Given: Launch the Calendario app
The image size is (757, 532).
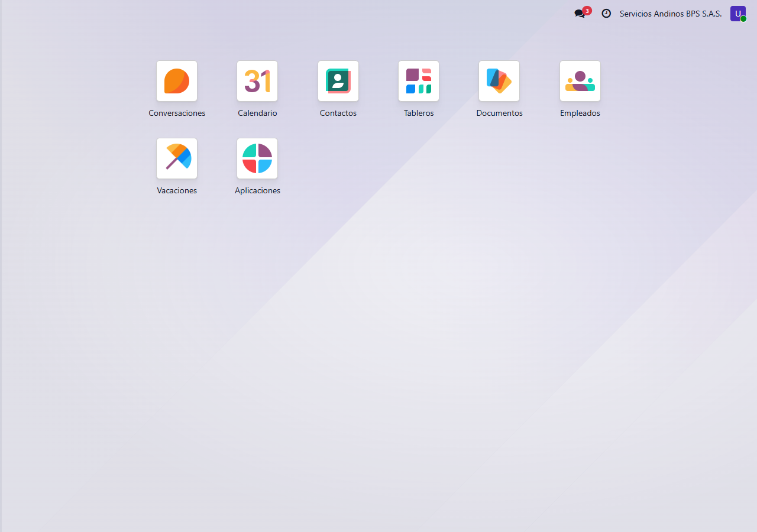Looking at the screenshot, I should (257, 81).
